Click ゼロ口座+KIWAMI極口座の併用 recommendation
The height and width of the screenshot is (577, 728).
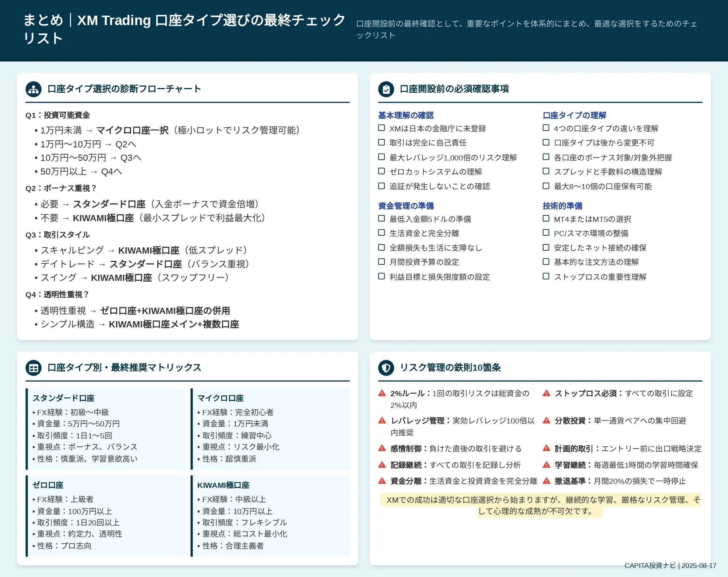click(x=165, y=311)
